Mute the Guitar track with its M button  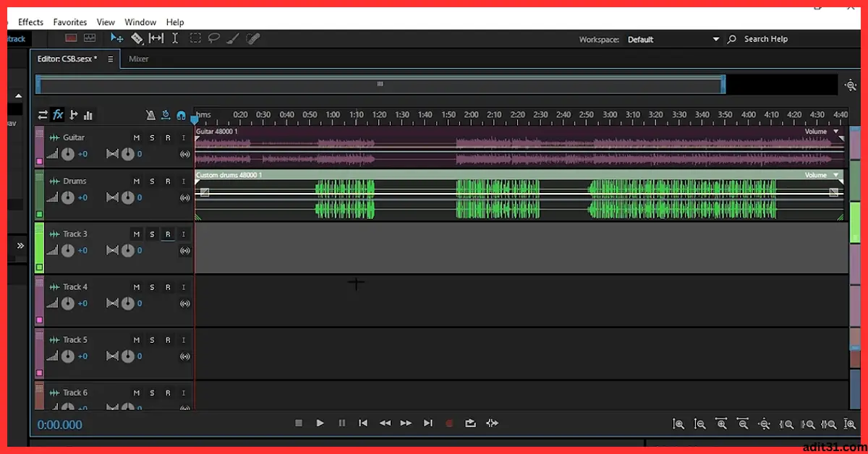point(136,137)
